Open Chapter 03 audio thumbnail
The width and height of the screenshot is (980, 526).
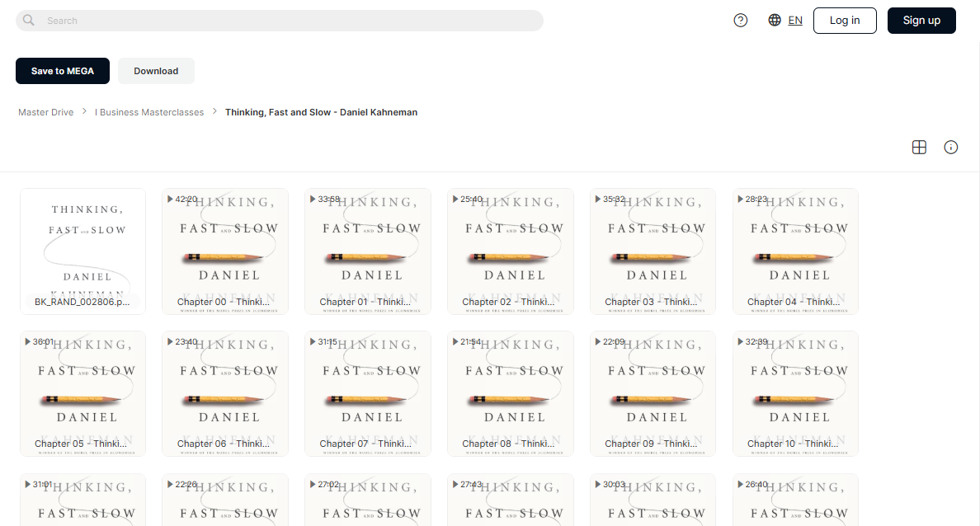[x=653, y=251]
